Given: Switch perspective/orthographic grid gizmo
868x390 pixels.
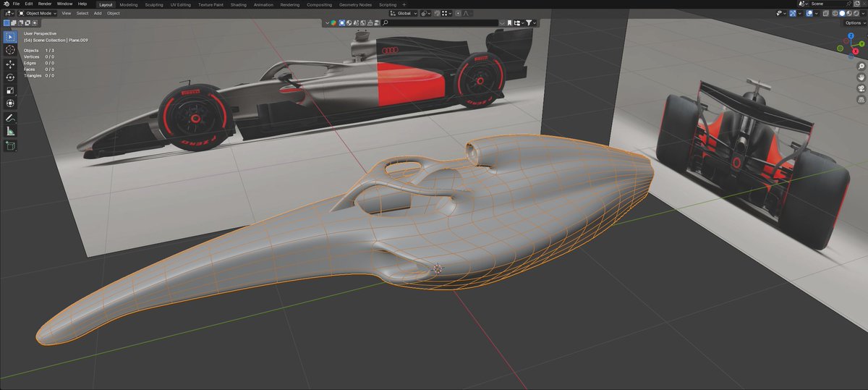Looking at the screenshot, I should [861, 100].
